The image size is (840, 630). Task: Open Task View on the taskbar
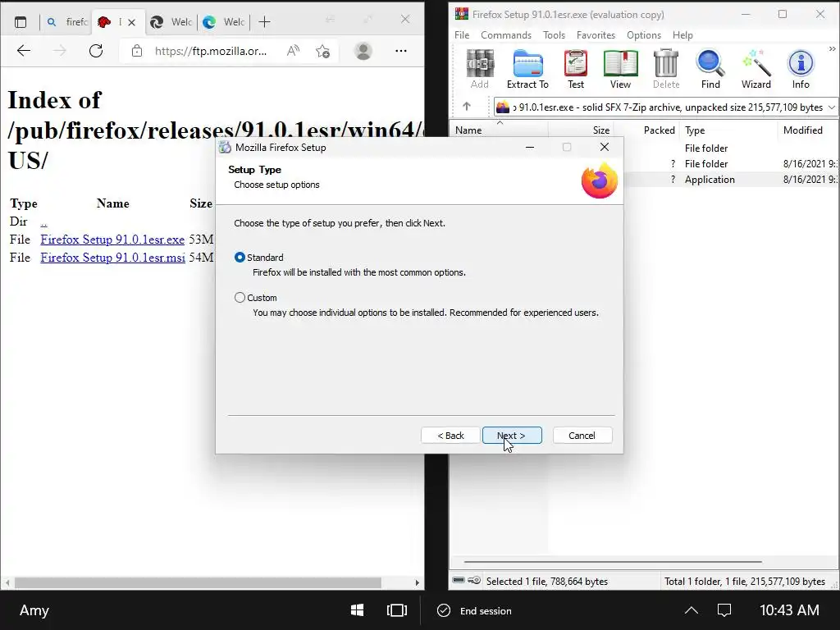point(396,610)
